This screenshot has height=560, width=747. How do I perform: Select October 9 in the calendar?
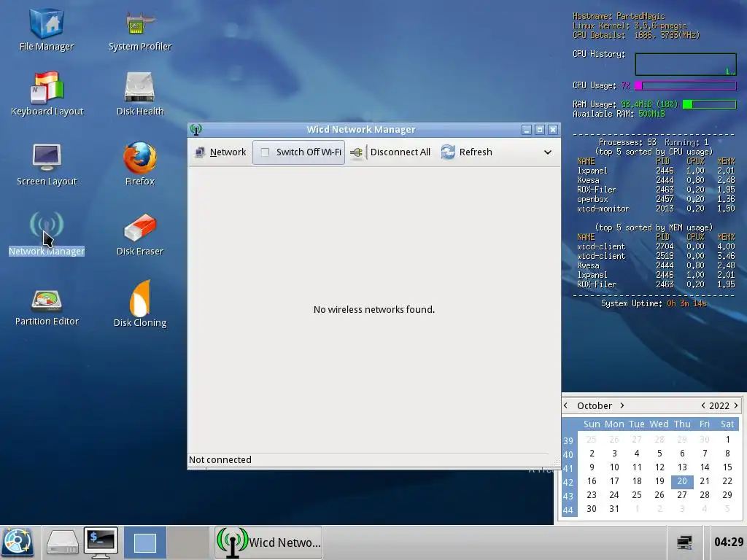coord(592,467)
